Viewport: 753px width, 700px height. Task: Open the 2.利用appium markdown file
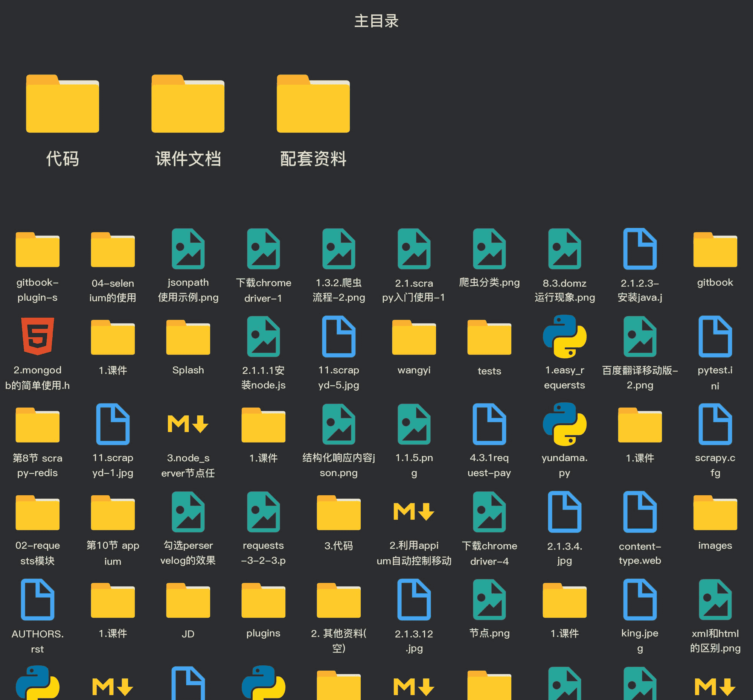point(414,512)
